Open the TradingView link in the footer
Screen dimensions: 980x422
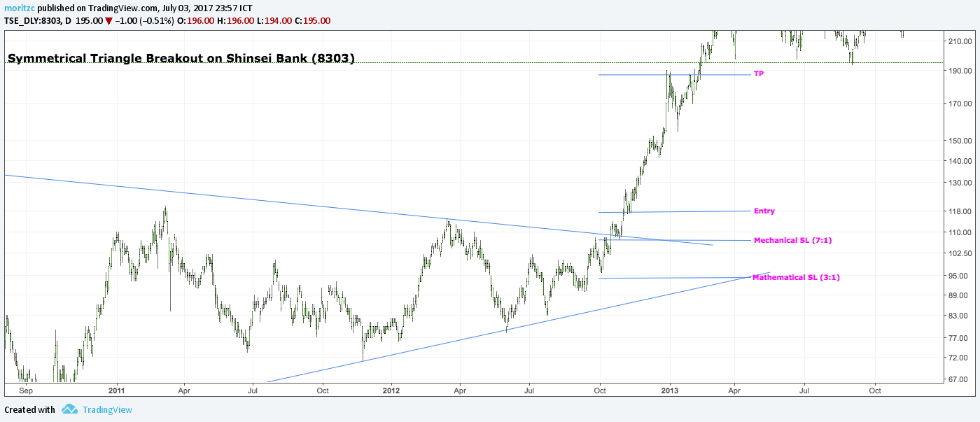click(x=107, y=410)
